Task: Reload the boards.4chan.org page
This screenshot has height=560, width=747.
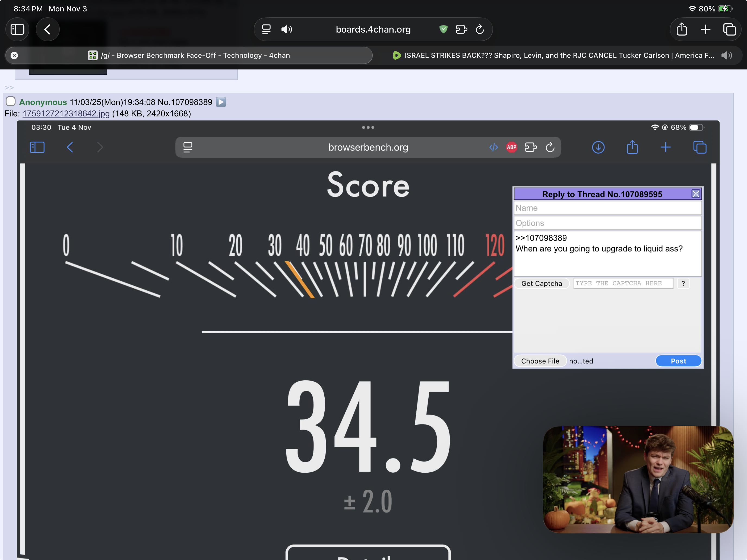Action: (x=480, y=29)
